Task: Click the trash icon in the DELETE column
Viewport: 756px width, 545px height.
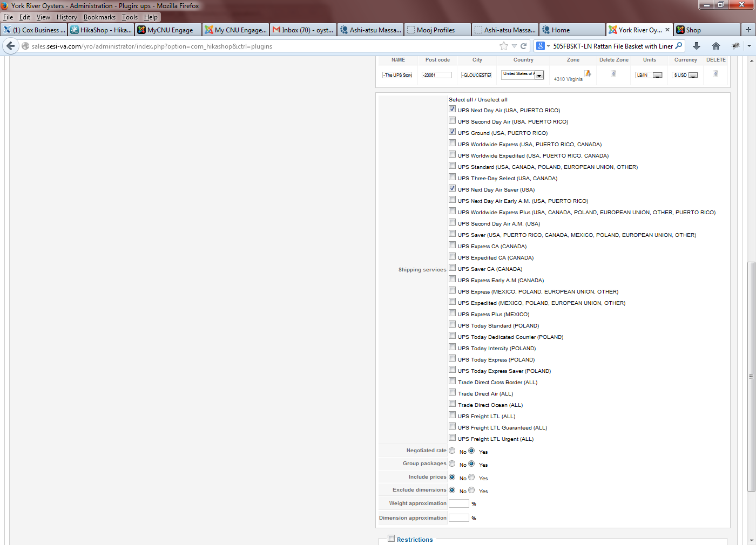Action: (715, 73)
